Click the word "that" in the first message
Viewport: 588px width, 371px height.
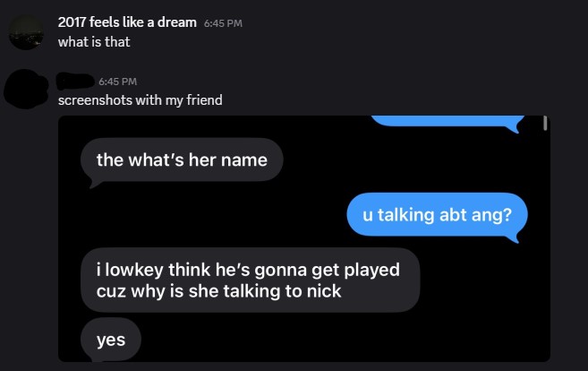click(x=117, y=42)
